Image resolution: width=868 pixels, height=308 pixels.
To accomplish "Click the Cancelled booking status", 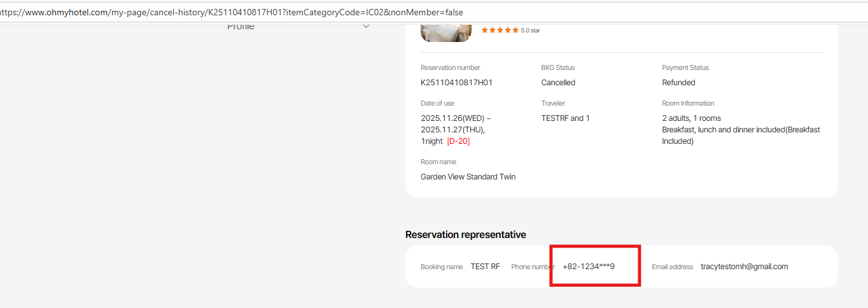I will 558,83.
